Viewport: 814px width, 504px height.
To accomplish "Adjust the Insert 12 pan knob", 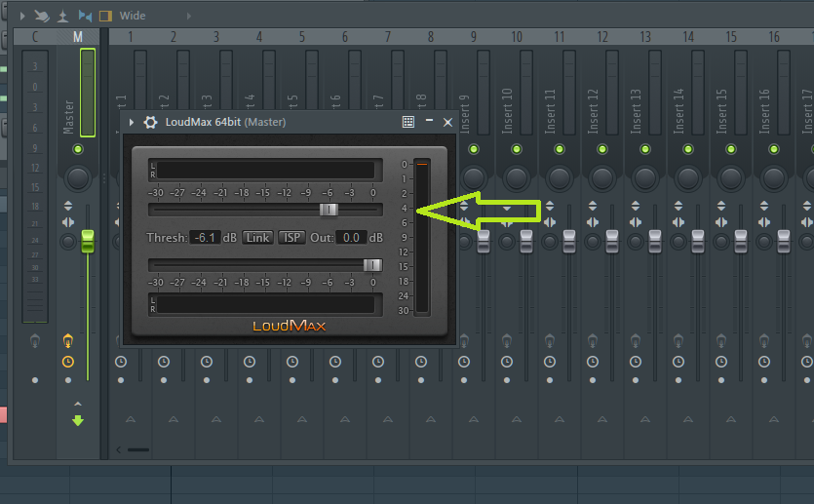I will pos(602,178).
